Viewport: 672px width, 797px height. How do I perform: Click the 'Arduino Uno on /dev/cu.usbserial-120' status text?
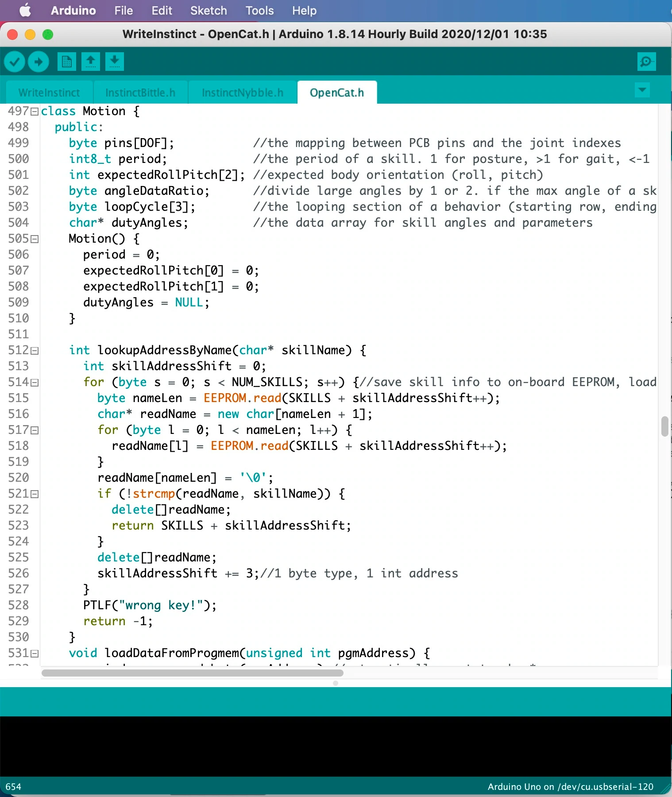(x=570, y=787)
